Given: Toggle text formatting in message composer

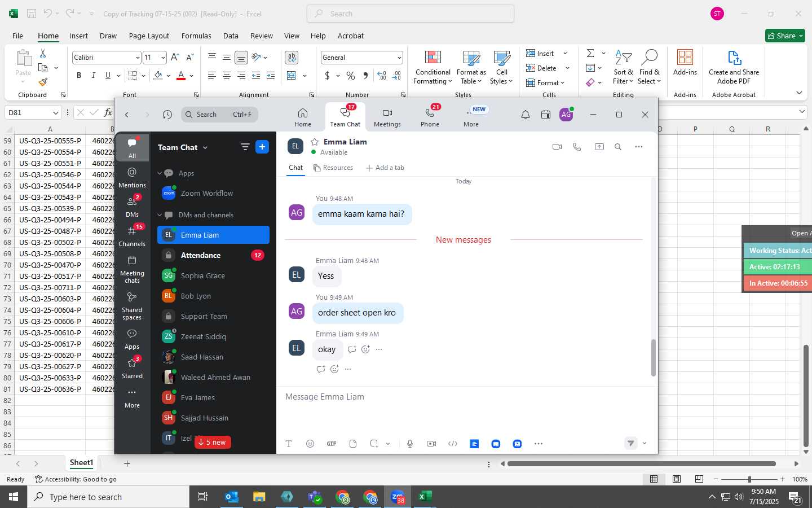Looking at the screenshot, I should click(289, 444).
